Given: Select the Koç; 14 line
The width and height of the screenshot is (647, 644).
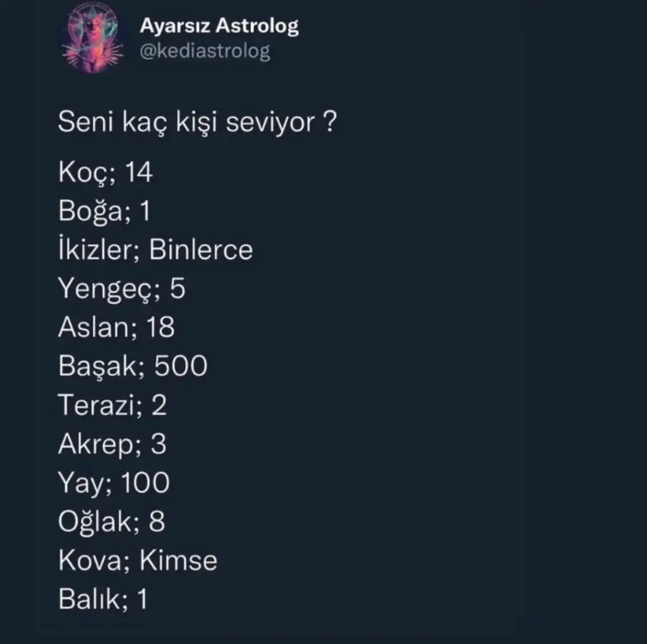Looking at the screenshot, I should (106, 172).
